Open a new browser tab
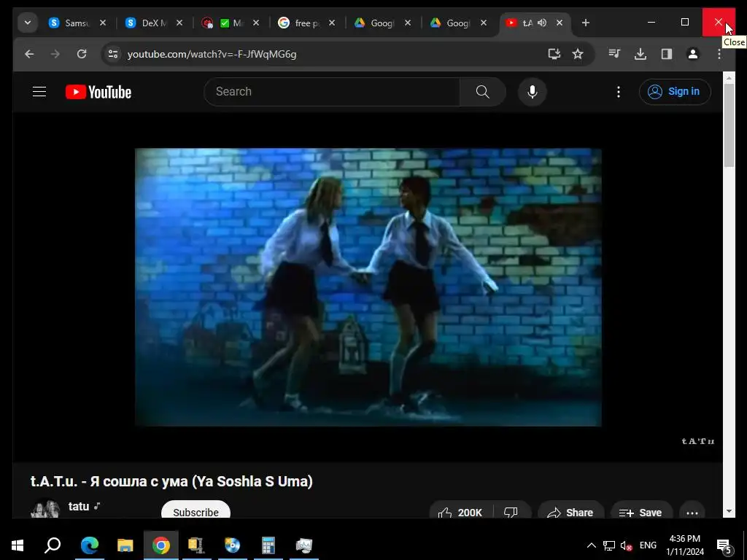This screenshot has height=560, width=747. pyautogui.click(x=586, y=23)
